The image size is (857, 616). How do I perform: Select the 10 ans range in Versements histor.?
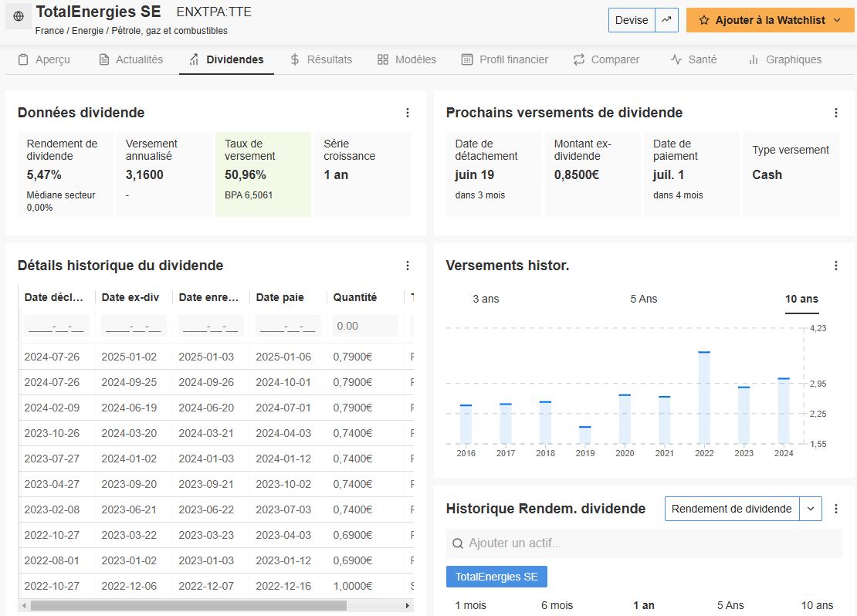[x=801, y=299]
